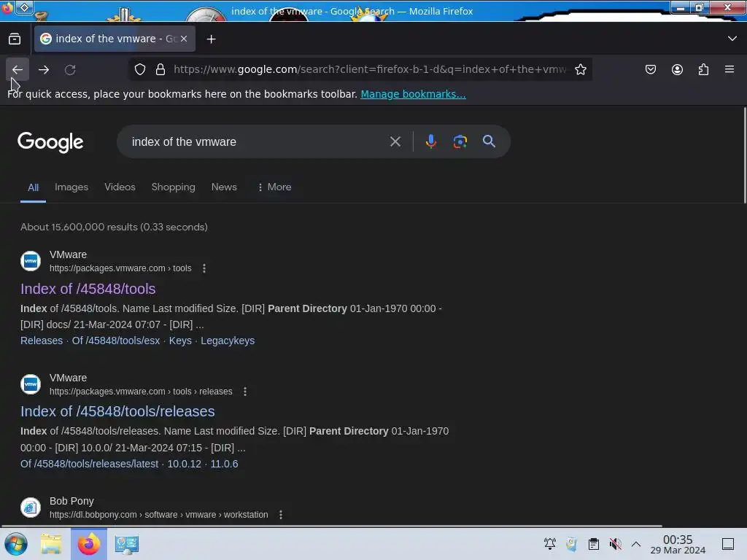Screen dimensions: 747x560
Task: Open Save to Pocket icon
Action: coord(650,69)
